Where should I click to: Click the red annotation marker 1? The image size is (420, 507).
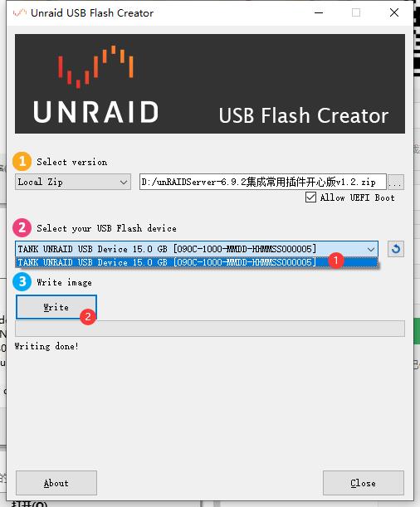tap(335, 261)
